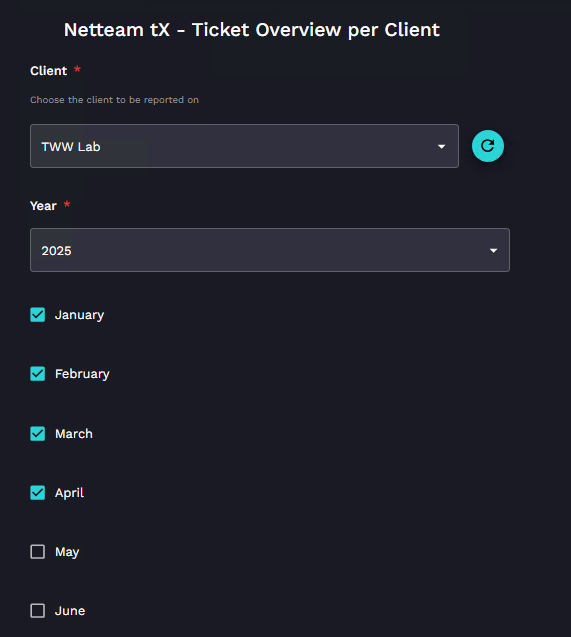Click the May label text
571x637 pixels.
tap(67, 552)
